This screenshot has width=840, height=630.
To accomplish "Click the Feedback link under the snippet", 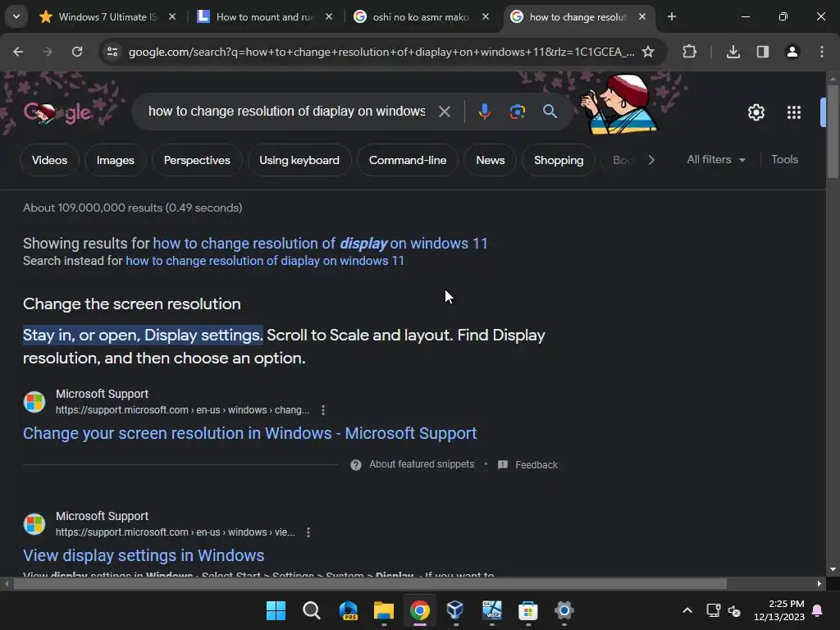I will [536, 465].
